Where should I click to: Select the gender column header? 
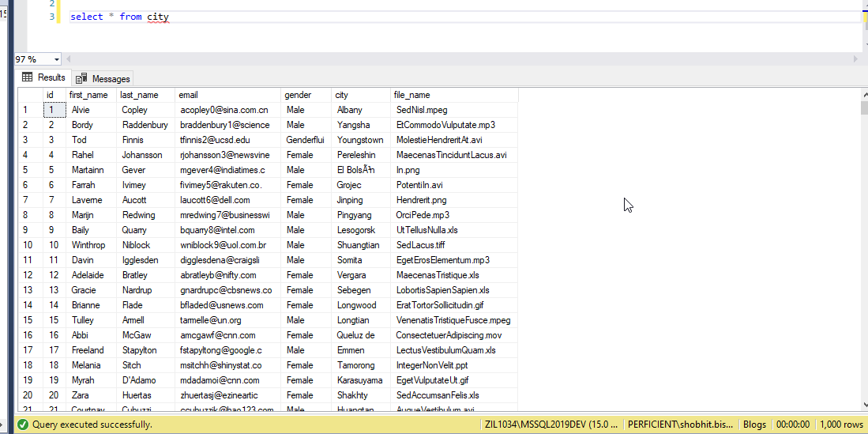(306, 96)
